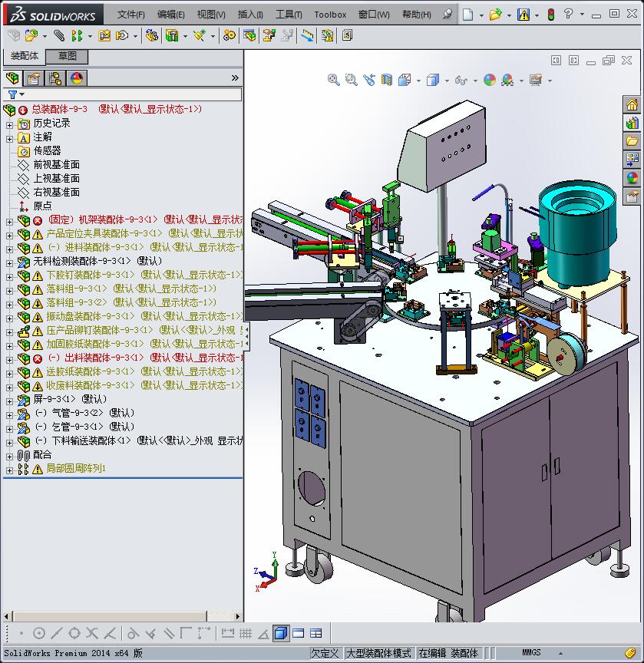Open the Section View tool
Screen dimensions: 644x663
[387, 80]
